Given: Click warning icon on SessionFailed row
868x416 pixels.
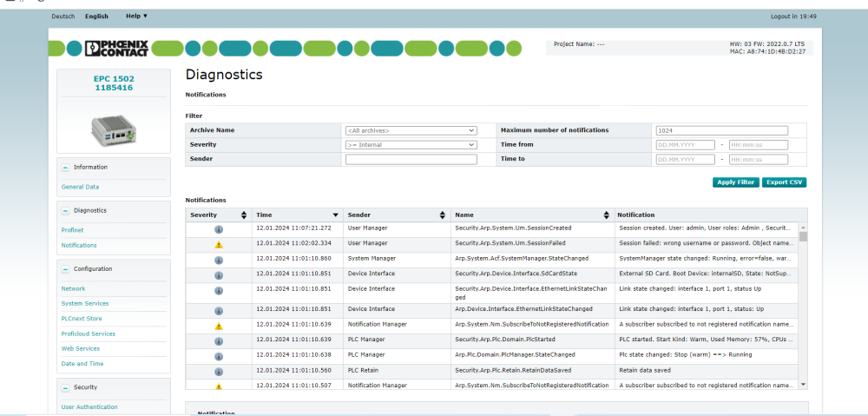Looking at the screenshot, I should pos(219,245).
